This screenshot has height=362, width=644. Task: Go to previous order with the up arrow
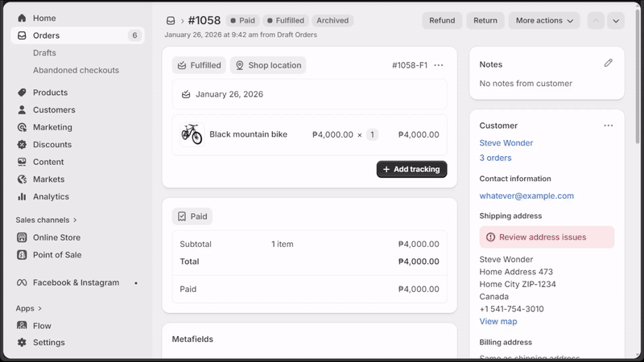pos(596,21)
